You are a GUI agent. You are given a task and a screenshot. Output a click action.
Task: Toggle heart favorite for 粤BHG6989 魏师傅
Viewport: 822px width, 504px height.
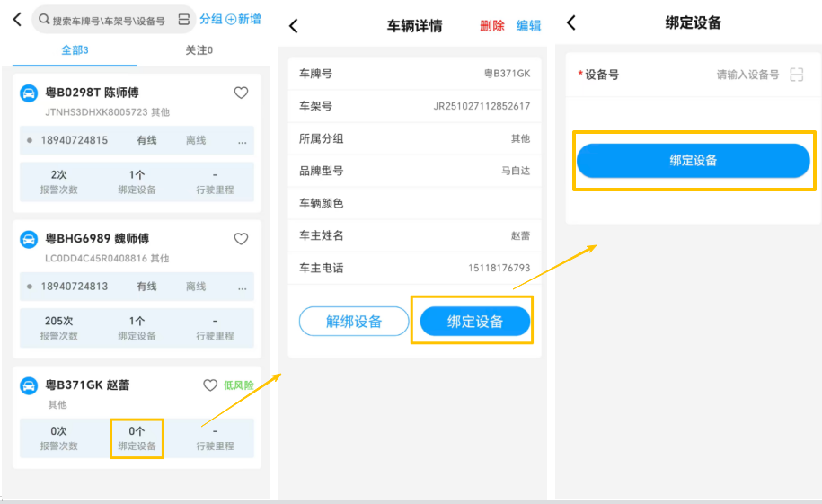point(241,239)
